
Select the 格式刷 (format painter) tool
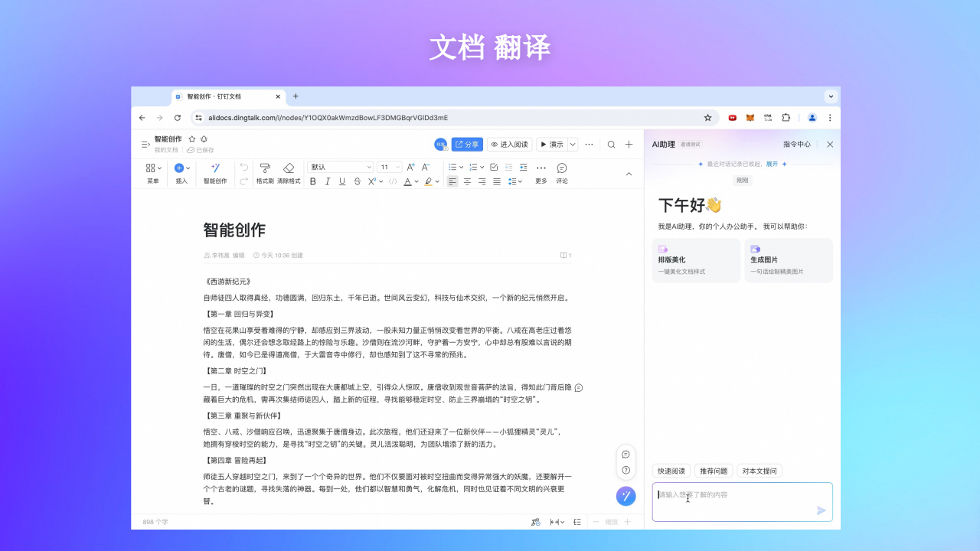[264, 170]
